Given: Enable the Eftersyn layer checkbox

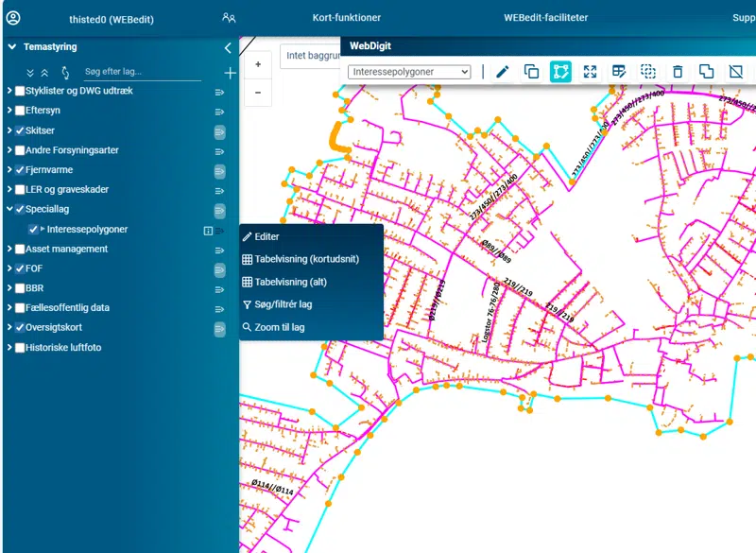Looking at the screenshot, I should click(x=20, y=111).
